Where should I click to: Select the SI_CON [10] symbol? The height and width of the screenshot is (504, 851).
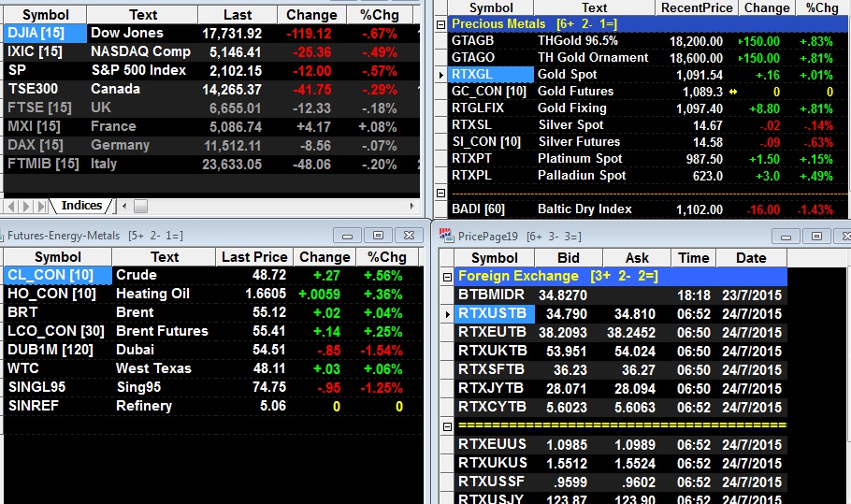click(491, 141)
